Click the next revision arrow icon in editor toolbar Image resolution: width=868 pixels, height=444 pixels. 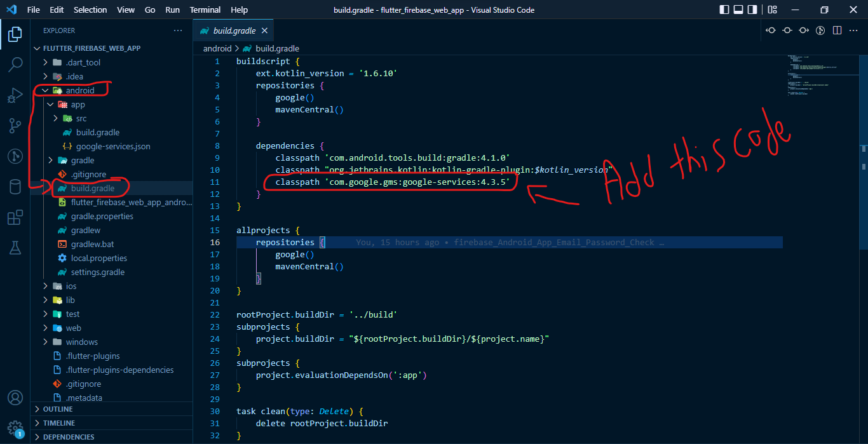[804, 30]
